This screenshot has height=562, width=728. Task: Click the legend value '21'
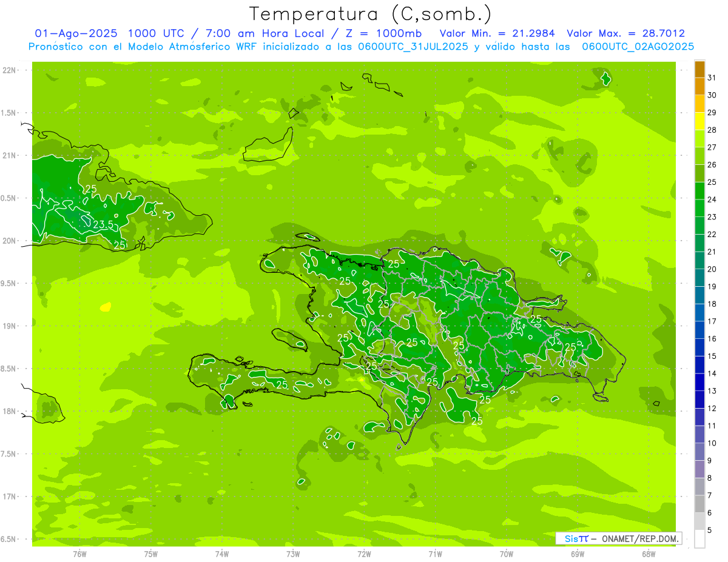pos(712,252)
